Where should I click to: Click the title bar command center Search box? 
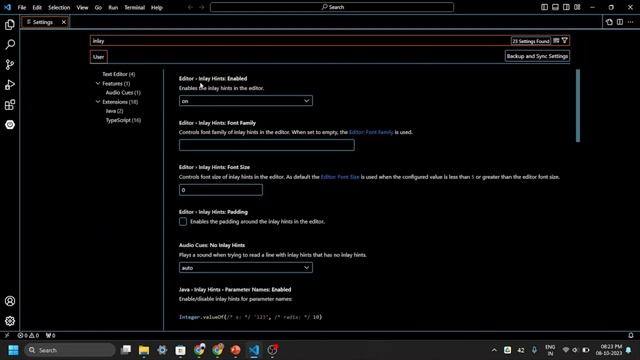[x=332, y=7]
